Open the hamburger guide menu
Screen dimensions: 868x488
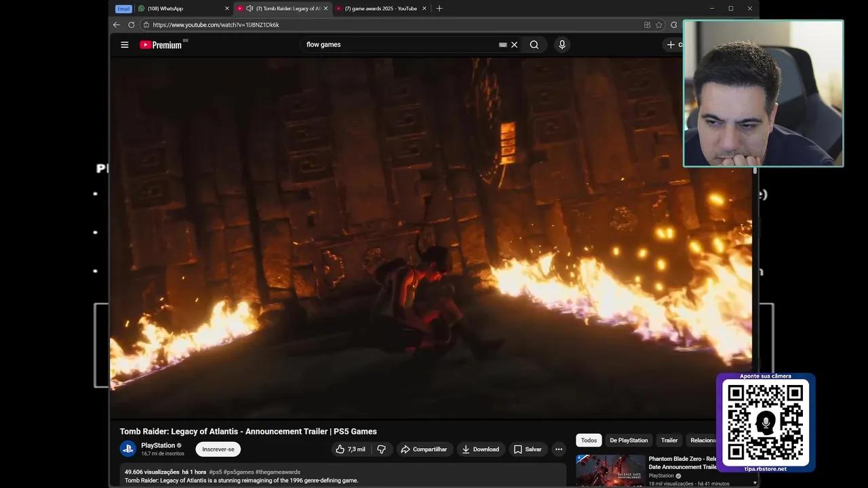click(x=124, y=44)
